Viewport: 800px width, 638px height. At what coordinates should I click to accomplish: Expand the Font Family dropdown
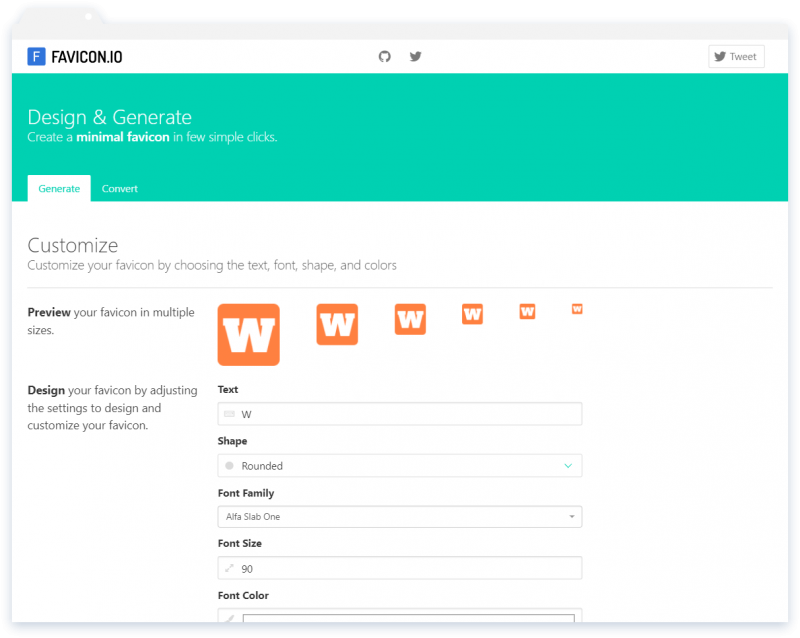tap(400, 517)
